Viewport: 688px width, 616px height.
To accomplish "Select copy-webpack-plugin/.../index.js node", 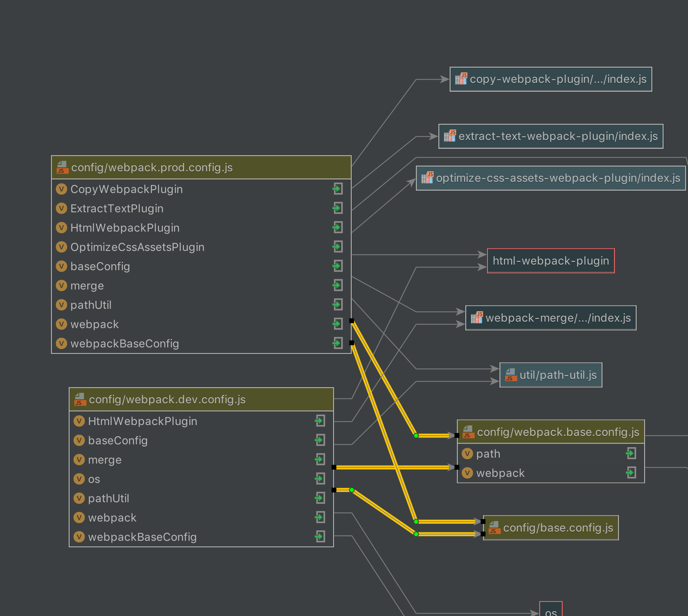I will pyautogui.click(x=551, y=79).
